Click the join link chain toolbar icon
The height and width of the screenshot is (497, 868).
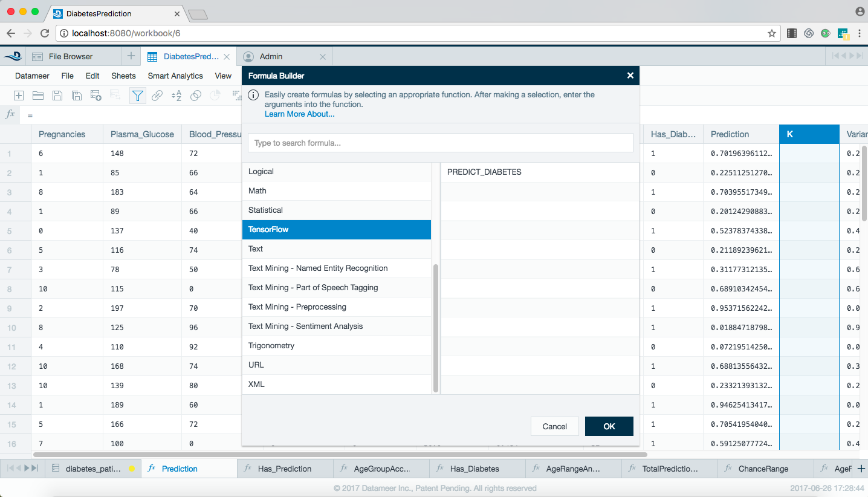click(157, 96)
